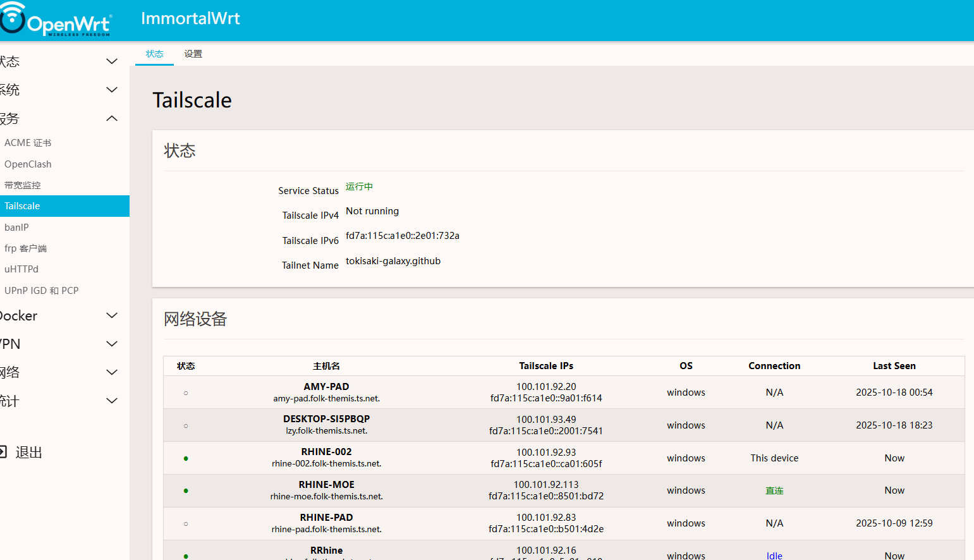This screenshot has height=560, width=974.
Task: Click last seen 2025-10-18 00:54
Action: coord(894,393)
